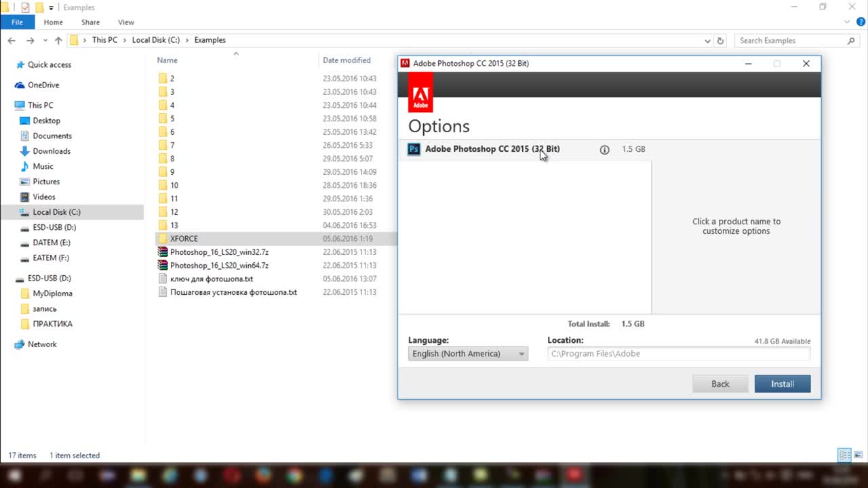The height and width of the screenshot is (488, 868).
Task: Select This PC in navigation pane
Action: [x=40, y=106]
